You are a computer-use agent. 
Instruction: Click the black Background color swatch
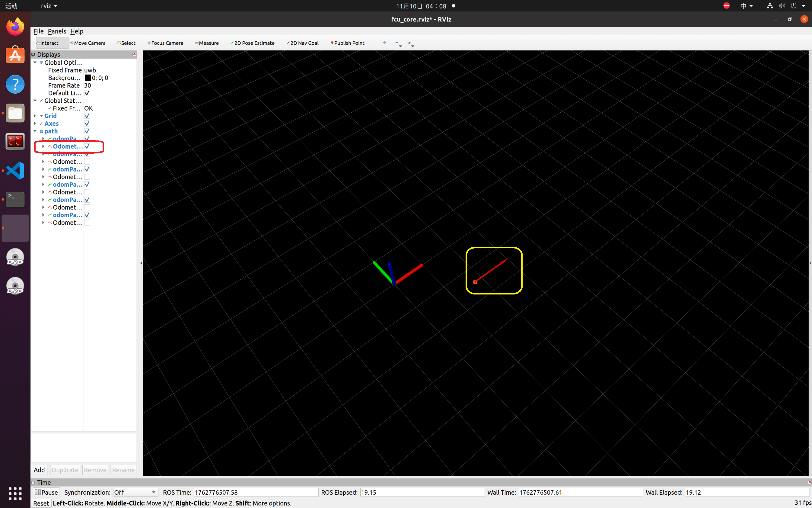pos(88,78)
